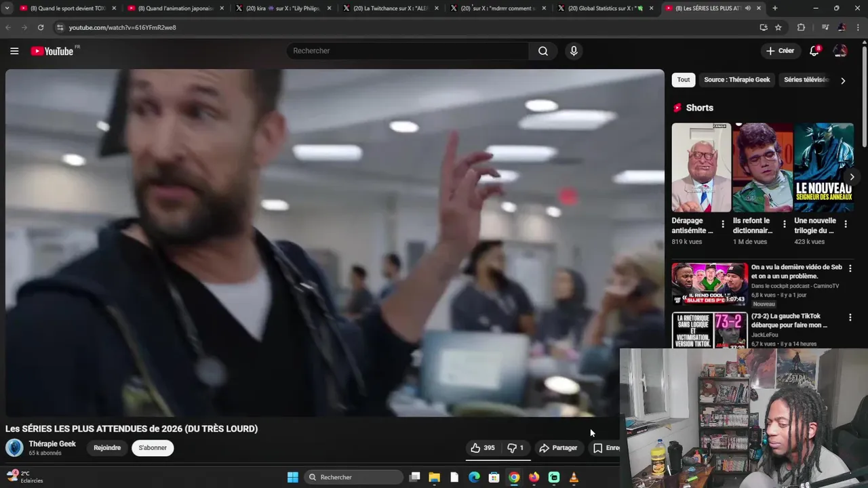Open Chrome three-dot menu
The height and width of the screenshot is (488, 868).
(x=859, y=27)
